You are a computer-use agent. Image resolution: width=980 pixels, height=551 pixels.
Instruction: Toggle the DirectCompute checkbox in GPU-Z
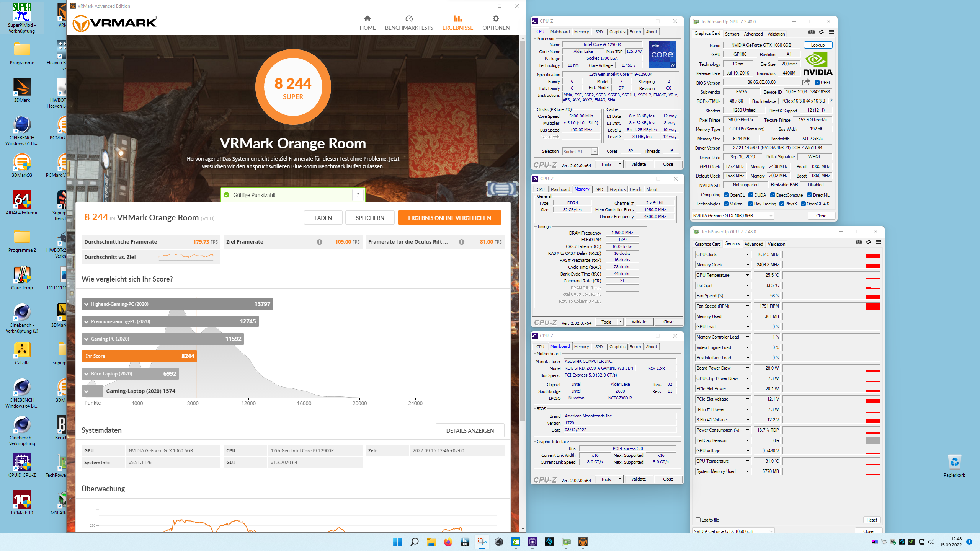[x=773, y=195]
